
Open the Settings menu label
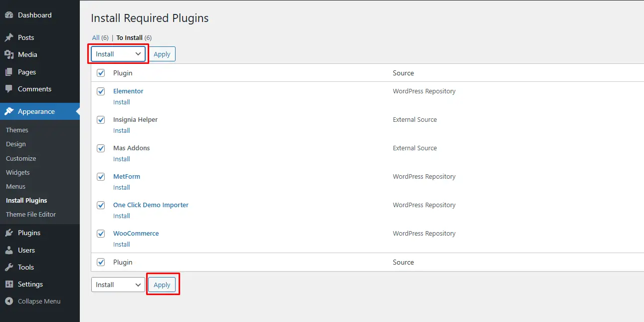pyautogui.click(x=30, y=284)
